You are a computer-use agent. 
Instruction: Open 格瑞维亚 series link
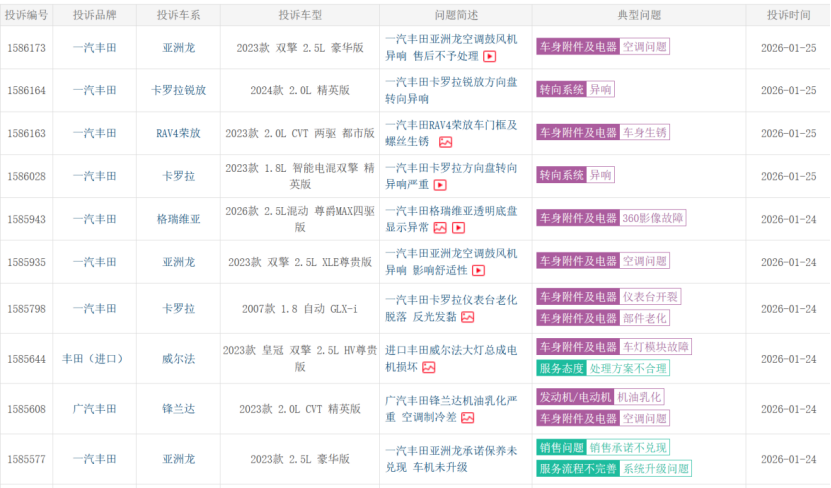pyautogui.click(x=179, y=219)
